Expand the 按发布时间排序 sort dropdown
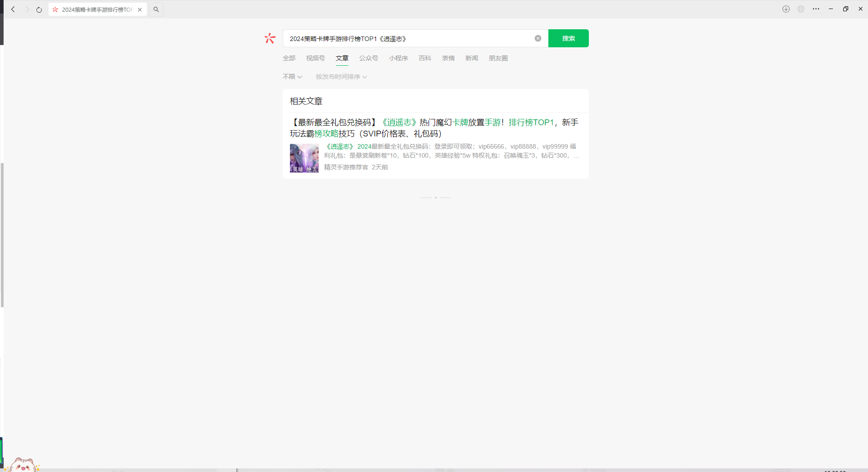The height and width of the screenshot is (472, 868). tap(341, 77)
